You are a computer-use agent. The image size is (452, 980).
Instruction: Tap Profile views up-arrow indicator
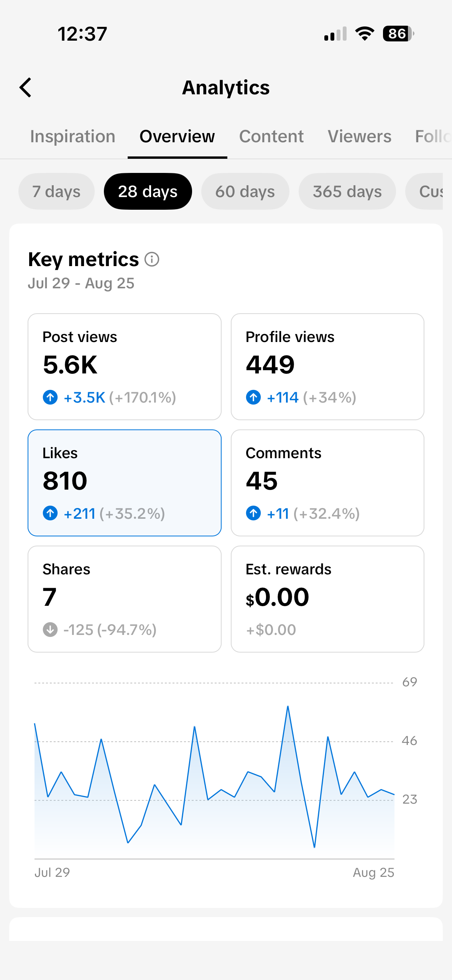[253, 397]
